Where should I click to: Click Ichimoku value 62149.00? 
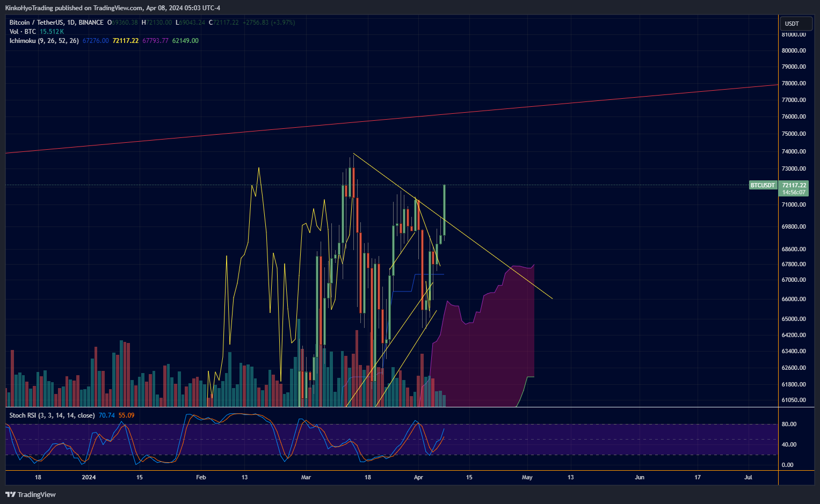coord(185,41)
